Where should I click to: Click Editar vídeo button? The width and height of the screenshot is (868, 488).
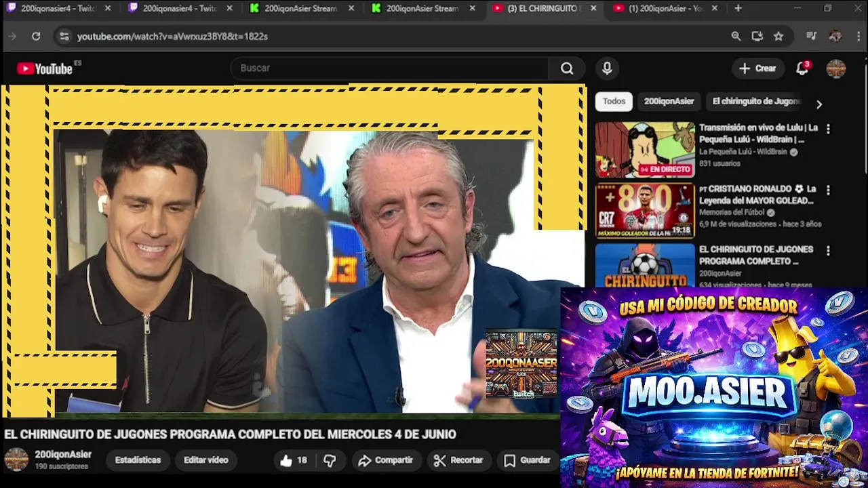click(x=205, y=460)
